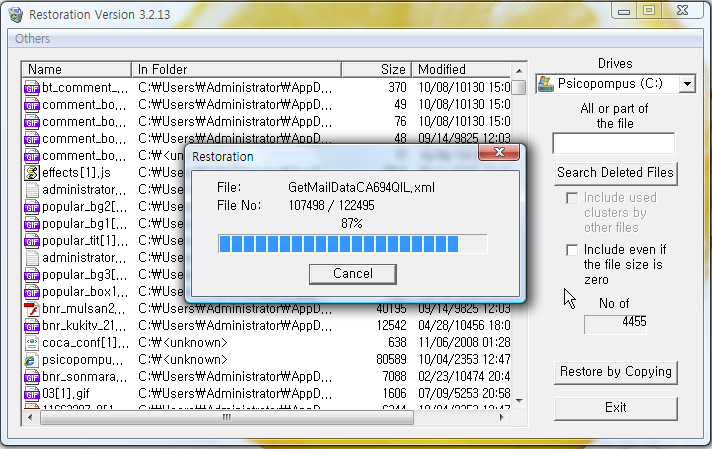Select the effects[1].js script file icon
The image size is (712, 449).
[32, 173]
